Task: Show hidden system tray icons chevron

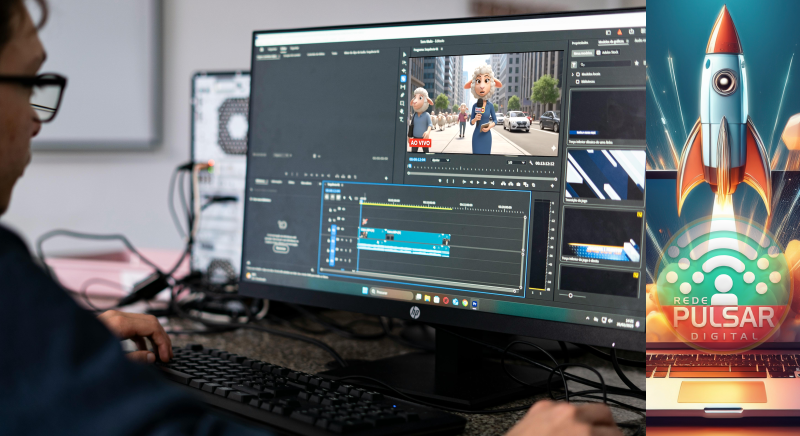Action: coord(588,318)
